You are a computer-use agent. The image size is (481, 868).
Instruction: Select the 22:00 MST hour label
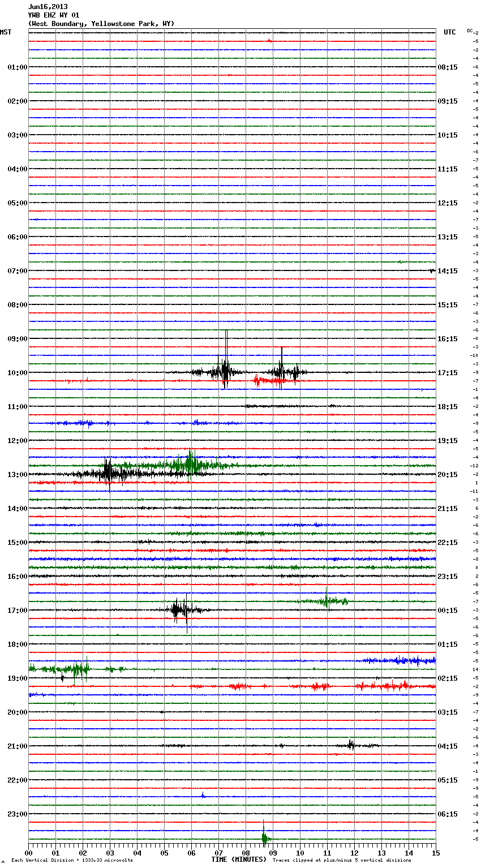tap(17, 780)
